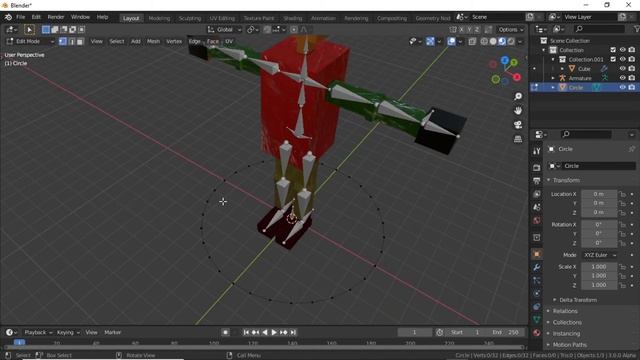Open the Scene properties tab
The height and width of the screenshot is (360, 640).
click(x=537, y=207)
